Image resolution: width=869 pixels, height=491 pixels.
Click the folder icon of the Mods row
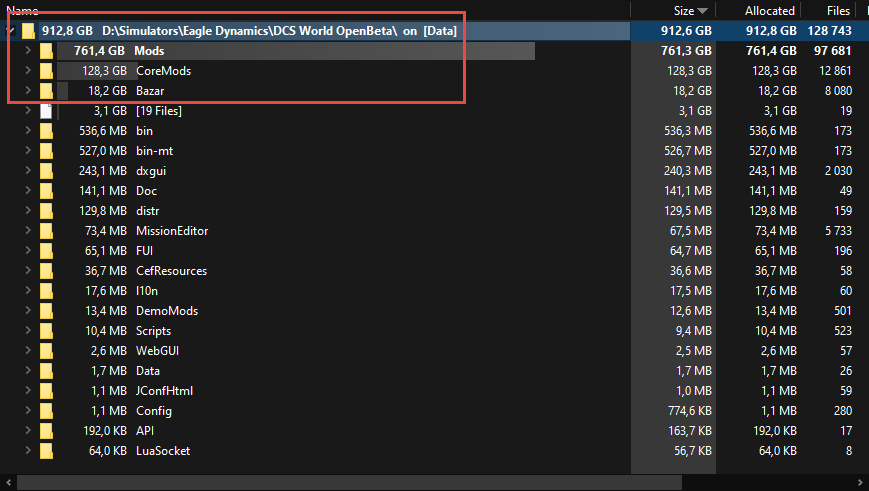pyautogui.click(x=47, y=51)
